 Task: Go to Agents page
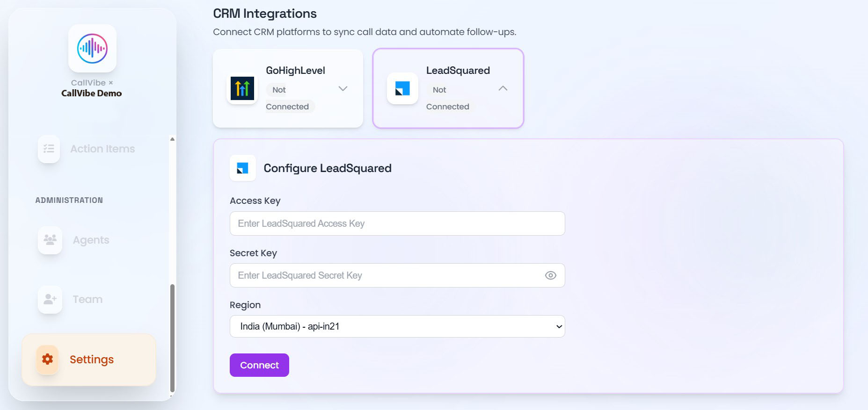pyautogui.click(x=75, y=240)
